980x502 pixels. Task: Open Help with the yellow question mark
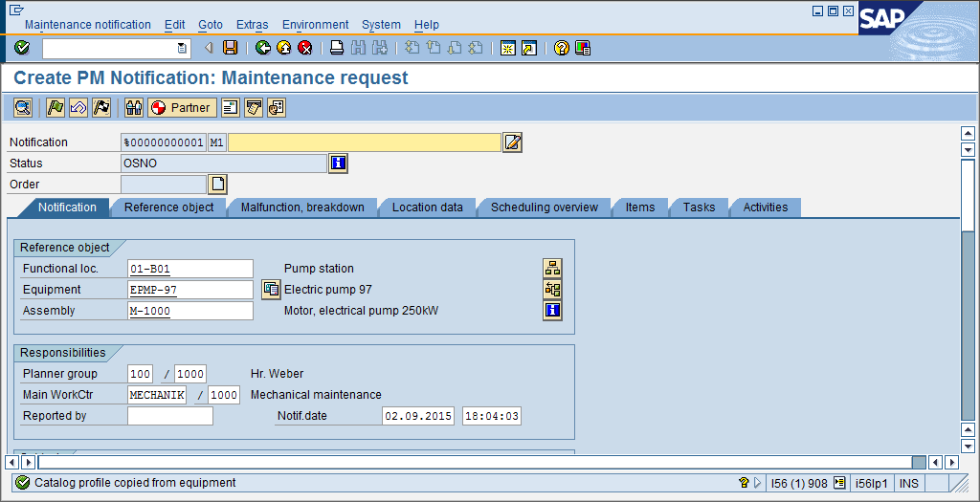point(561,48)
